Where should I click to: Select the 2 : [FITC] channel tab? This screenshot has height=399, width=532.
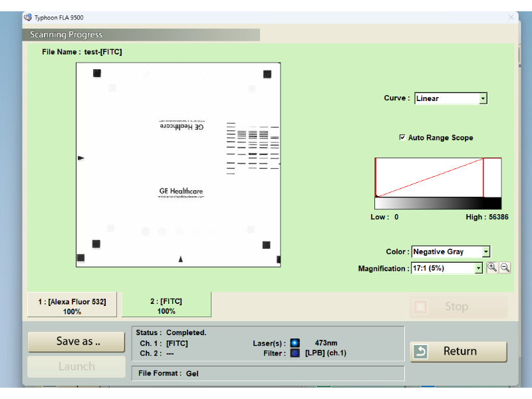coord(166,306)
